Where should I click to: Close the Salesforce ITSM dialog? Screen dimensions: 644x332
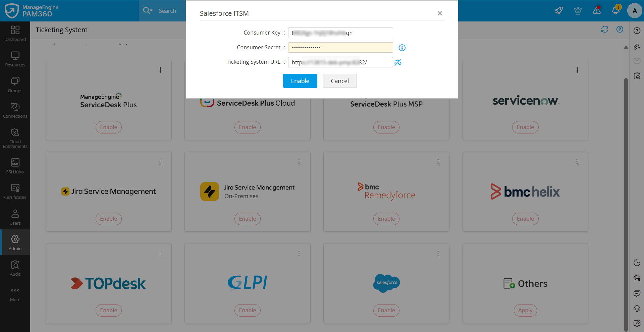[x=440, y=13]
